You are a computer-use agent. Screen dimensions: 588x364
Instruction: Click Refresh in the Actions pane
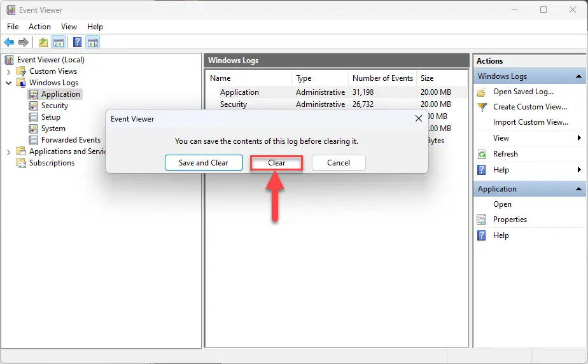[505, 154]
